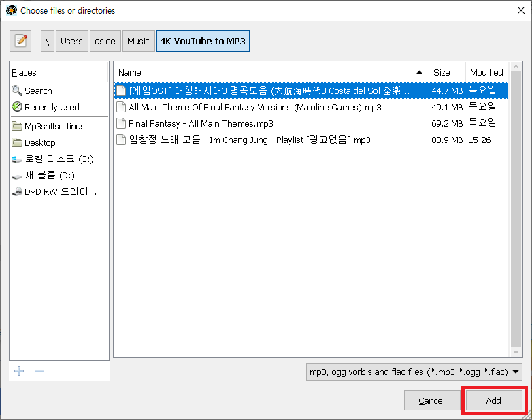Click the pencil type-a-filename icon
This screenshot has height=420, width=532.
click(21, 41)
